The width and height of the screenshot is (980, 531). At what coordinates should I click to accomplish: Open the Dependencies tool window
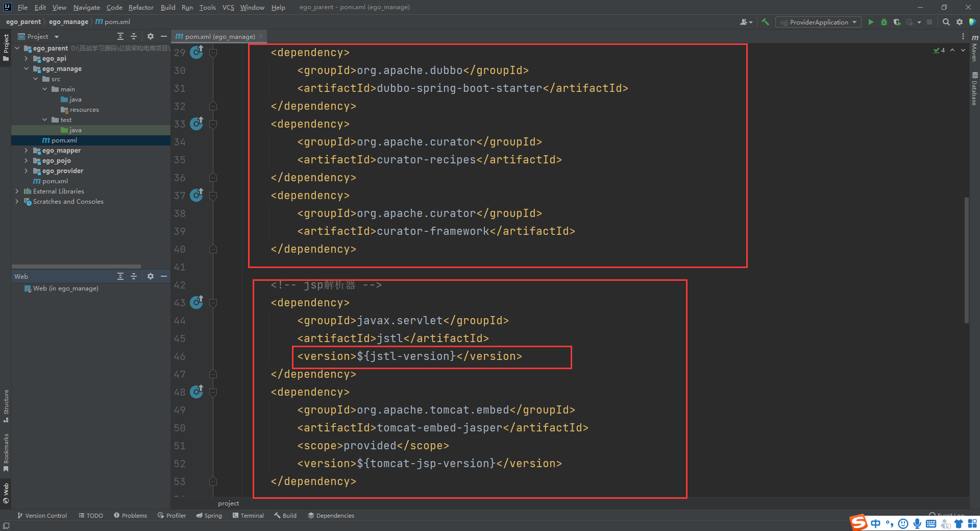point(331,515)
